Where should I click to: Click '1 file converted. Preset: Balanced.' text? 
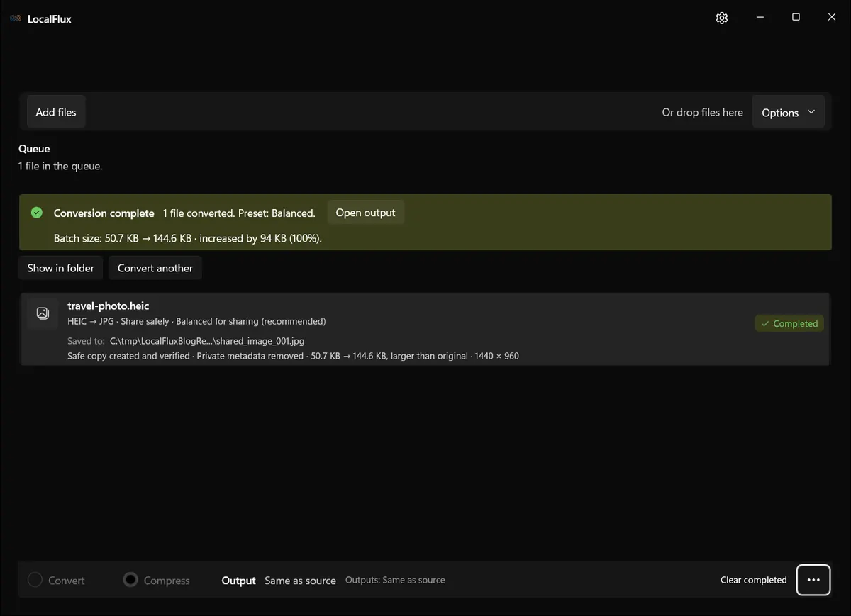[239, 213]
